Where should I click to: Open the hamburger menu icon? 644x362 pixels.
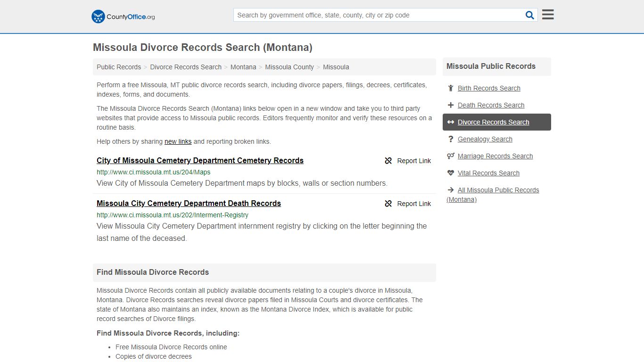point(548,15)
